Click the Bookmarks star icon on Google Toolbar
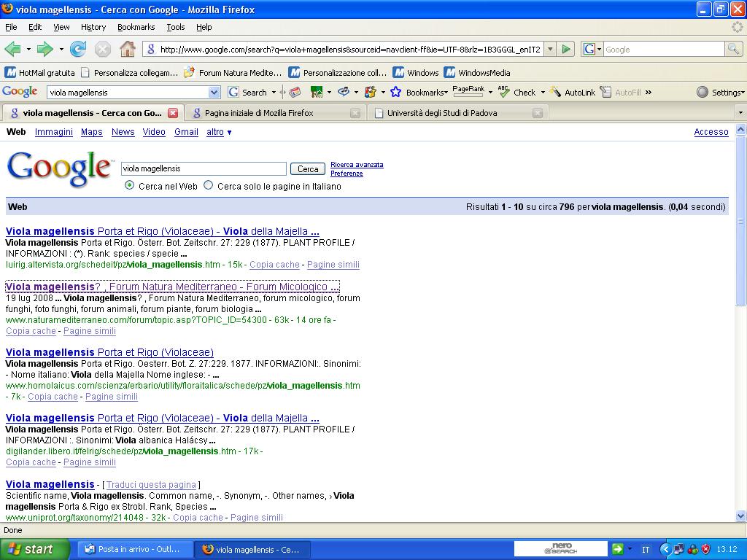Viewport: 747px width, 560px height. click(x=395, y=93)
